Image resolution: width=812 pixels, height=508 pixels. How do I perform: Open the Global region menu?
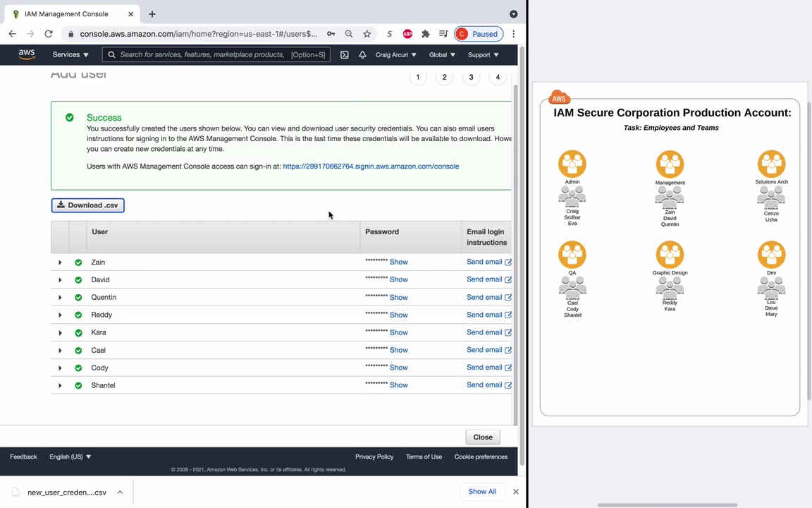(442, 55)
